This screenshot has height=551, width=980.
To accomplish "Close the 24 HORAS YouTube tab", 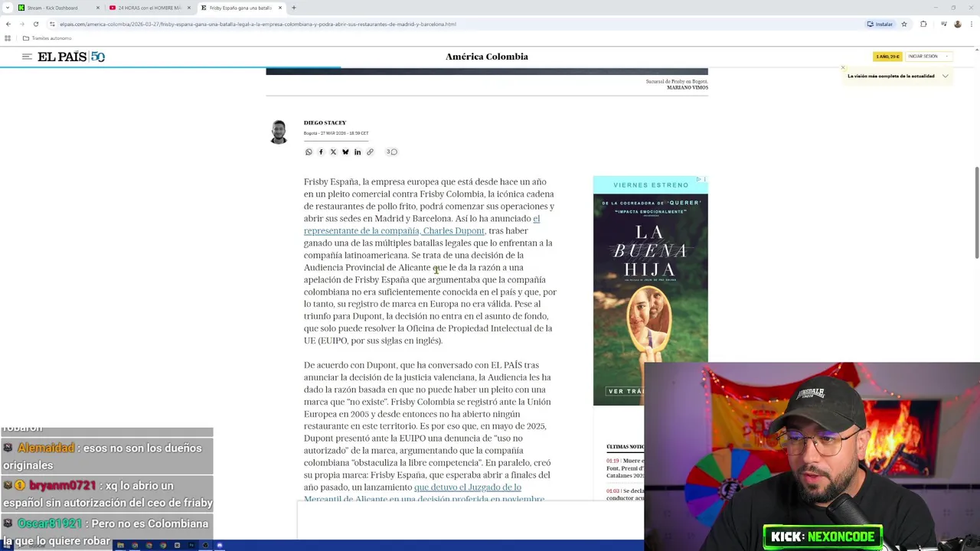I will (x=189, y=8).
